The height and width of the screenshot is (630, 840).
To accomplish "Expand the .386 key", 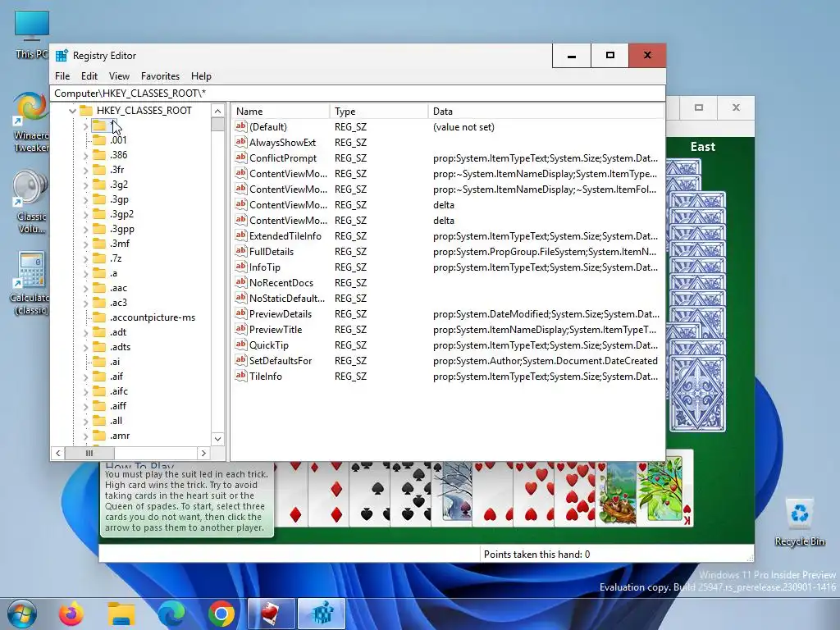I will tap(85, 155).
